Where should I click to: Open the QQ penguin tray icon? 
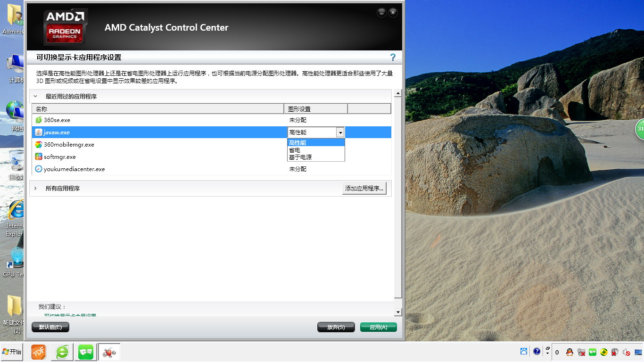(x=570, y=352)
